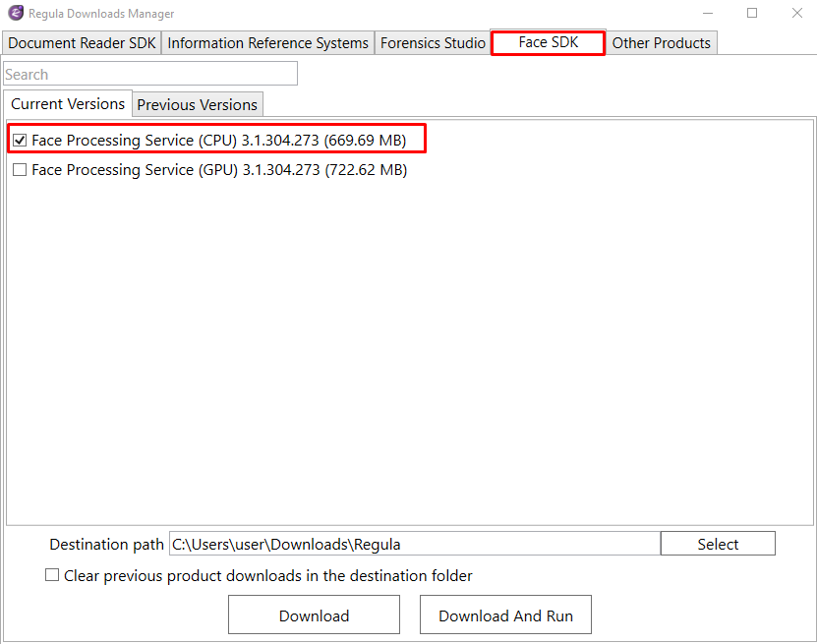Minimize the Regula Downloads Manager window
Viewport: 817px width, 644px height.
pyautogui.click(x=708, y=13)
